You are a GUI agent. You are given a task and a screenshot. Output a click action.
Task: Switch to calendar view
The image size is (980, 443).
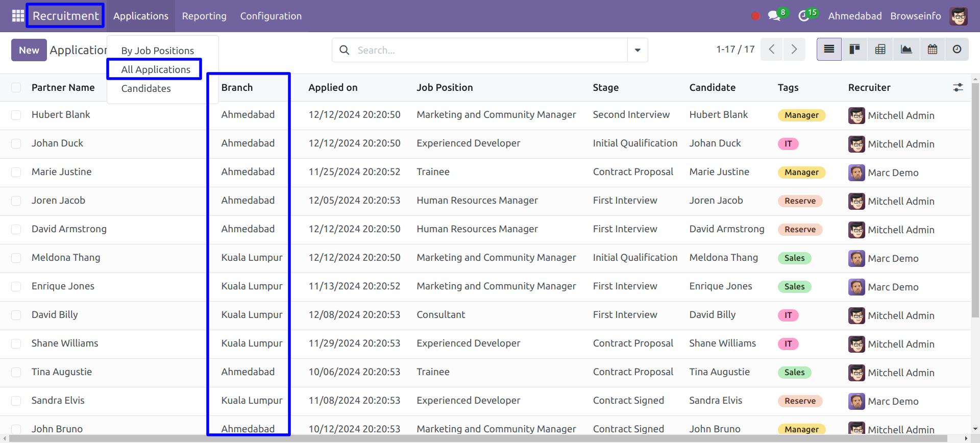(933, 50)
